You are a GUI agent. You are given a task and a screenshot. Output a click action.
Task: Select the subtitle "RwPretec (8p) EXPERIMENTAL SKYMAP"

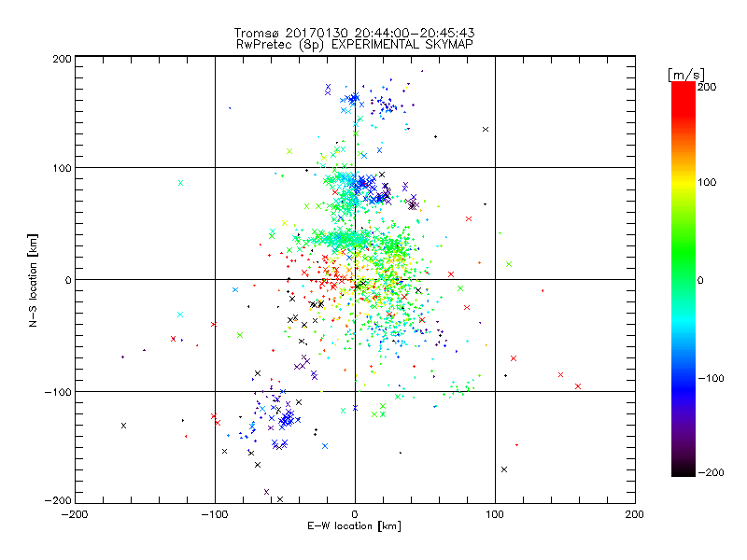click(354, 45)
